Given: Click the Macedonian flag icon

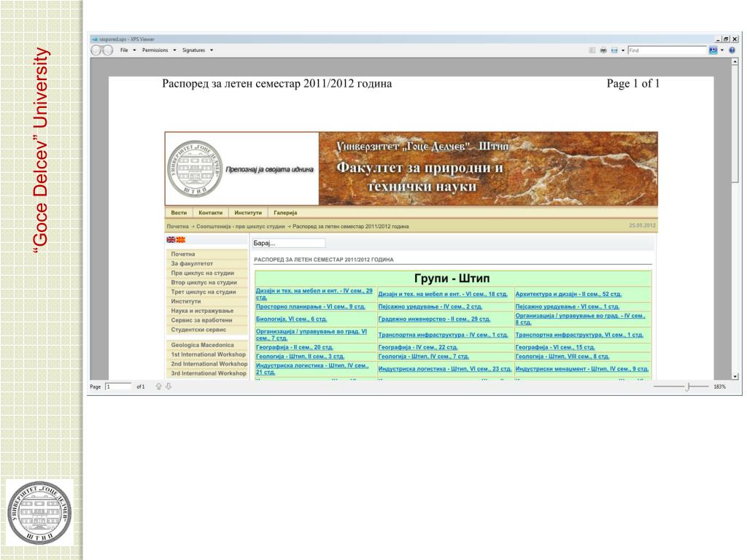Looking at the screenshot, I should 181,239.
